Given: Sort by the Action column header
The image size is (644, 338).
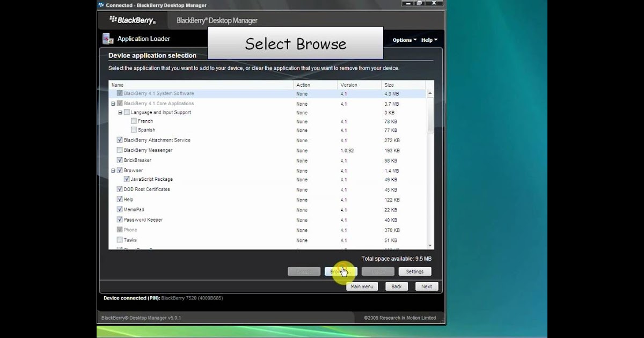Looking at the screenshot, I should coord(316,85).
